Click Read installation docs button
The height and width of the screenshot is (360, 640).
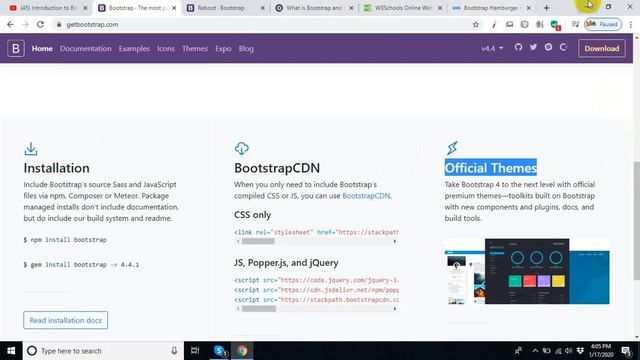[x=65, y=320]
